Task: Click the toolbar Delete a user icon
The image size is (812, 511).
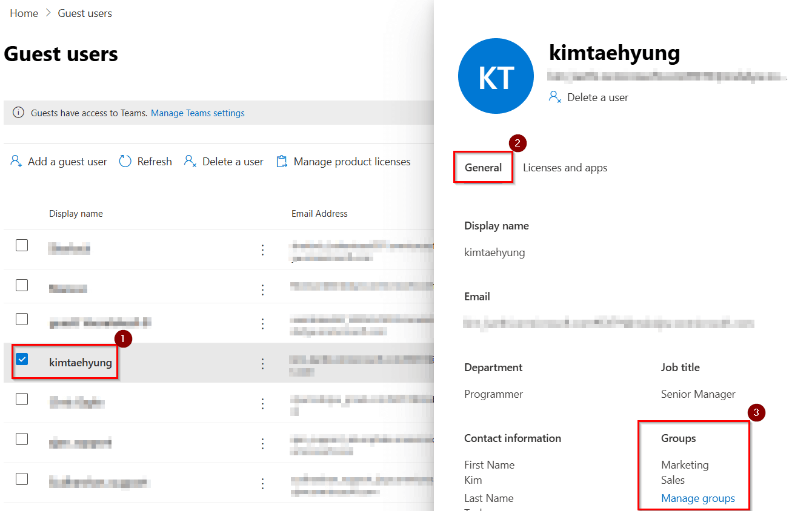Action: pyautogui.click(x=190, y=162)
